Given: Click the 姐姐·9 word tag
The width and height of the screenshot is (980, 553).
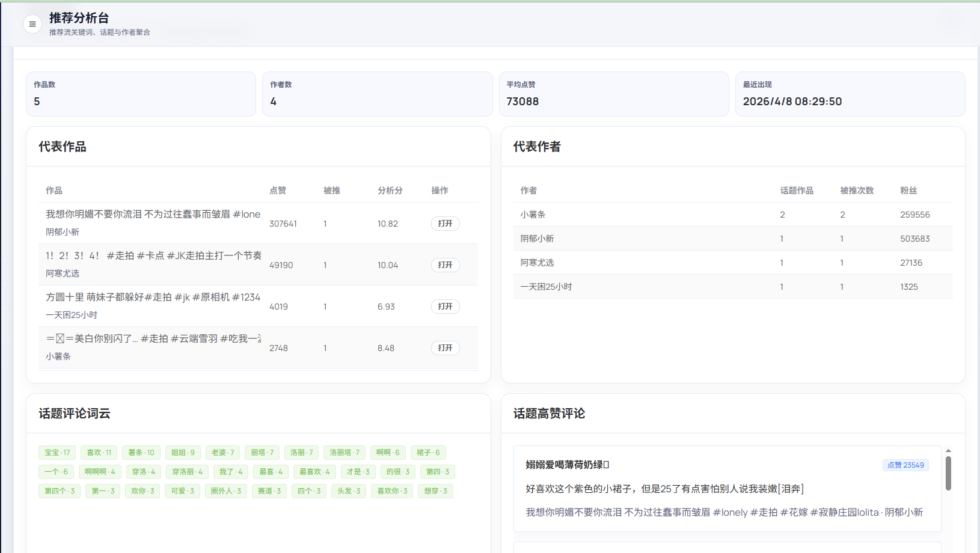Looking at the screenshot, I should point(183,453).
